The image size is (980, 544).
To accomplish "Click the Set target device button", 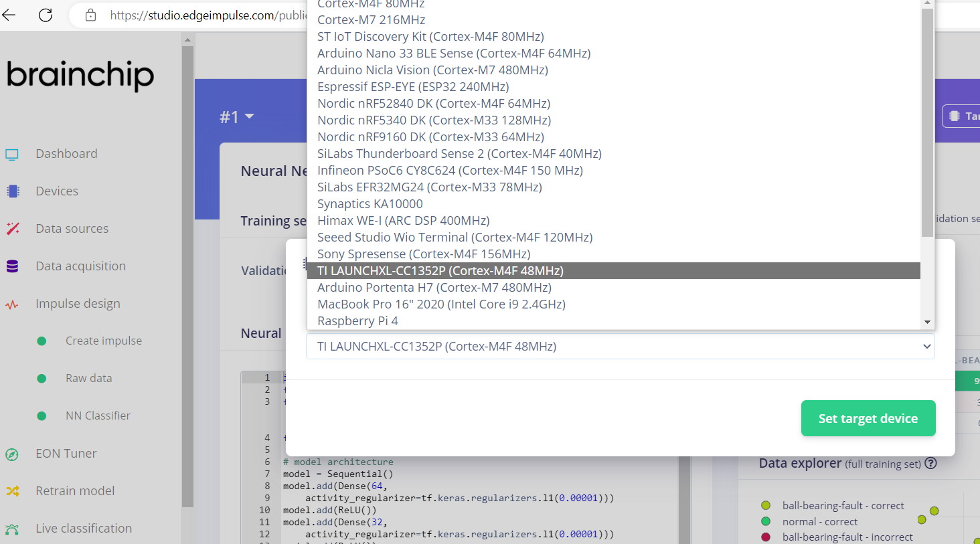I will (868, 418).
